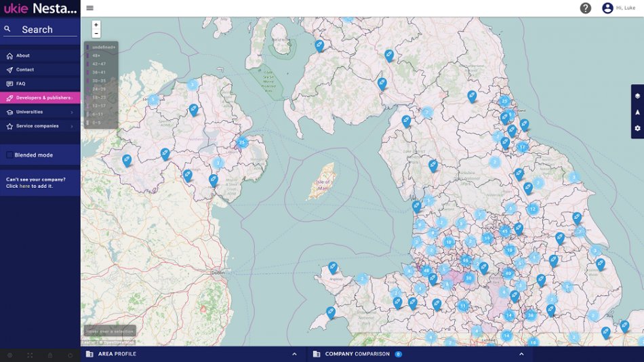Click the AREA PROFILE panel title

pos(117,354)
